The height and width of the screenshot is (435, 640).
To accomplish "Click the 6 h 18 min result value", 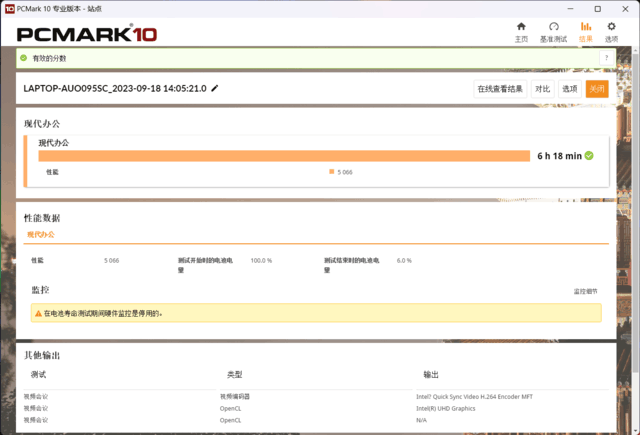I will [x=559, y=156].
